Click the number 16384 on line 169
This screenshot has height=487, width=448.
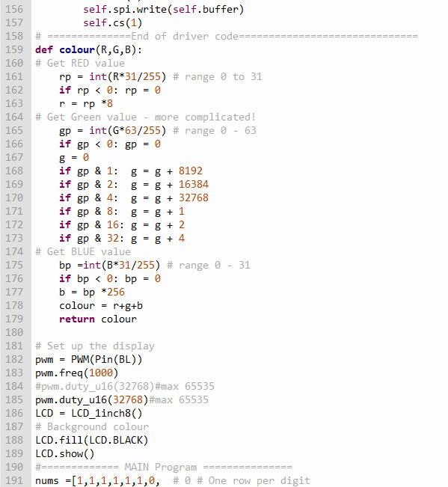click(x=194, y=185)
